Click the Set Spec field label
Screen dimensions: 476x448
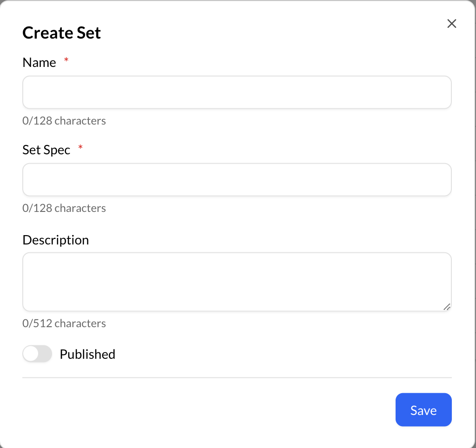tap(46, 150)
